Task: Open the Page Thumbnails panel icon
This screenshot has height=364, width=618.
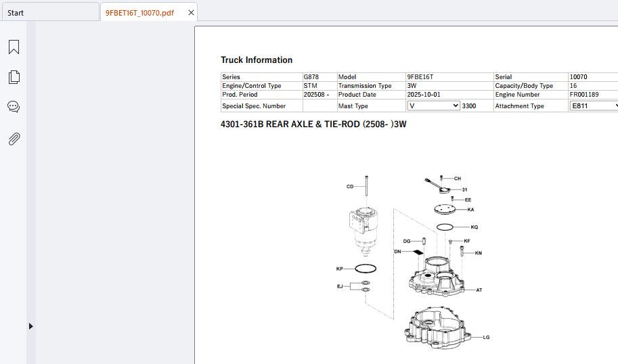Action: point(14,77)
